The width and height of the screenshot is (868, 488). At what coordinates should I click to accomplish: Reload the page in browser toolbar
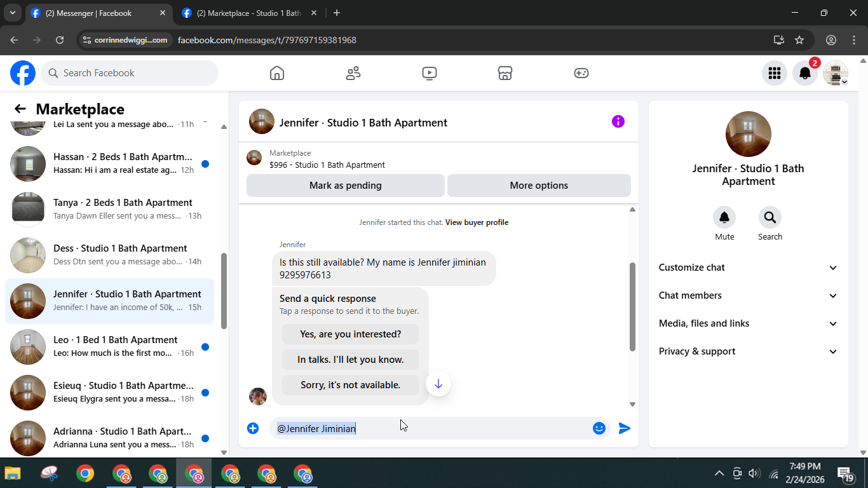tap(60, 40)
